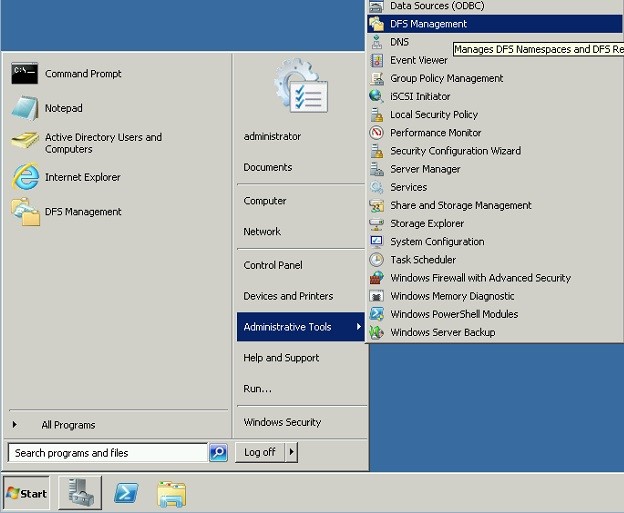624x513 pixels.
Task: Click the Start button
Action: pos(27,493)
